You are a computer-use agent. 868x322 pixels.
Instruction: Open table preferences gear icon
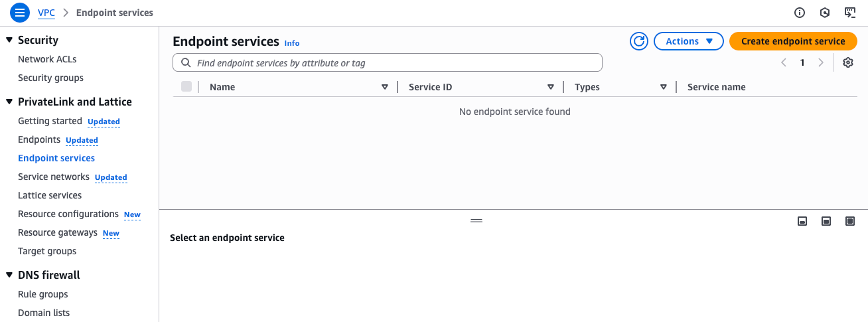(847, 62)
